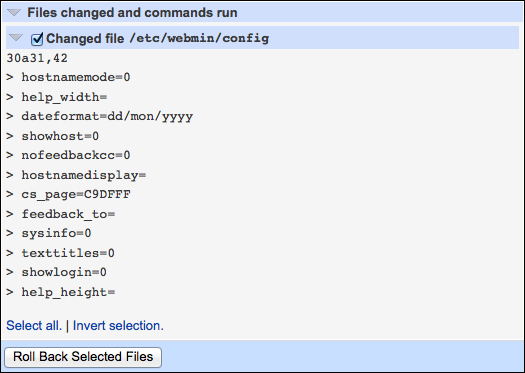
Task: Click the cs_page=C9DFFF color value line
Action: [x=68, y=195]
